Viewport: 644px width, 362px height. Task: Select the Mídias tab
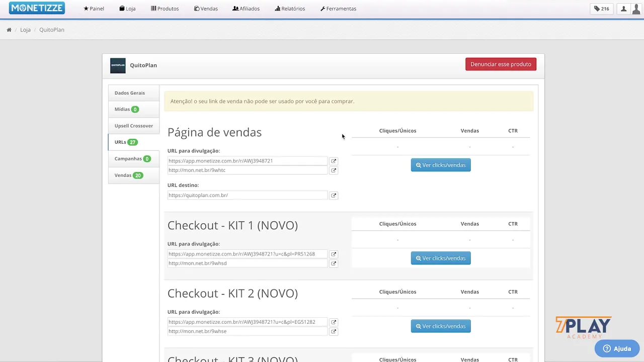tap(134, 109)
